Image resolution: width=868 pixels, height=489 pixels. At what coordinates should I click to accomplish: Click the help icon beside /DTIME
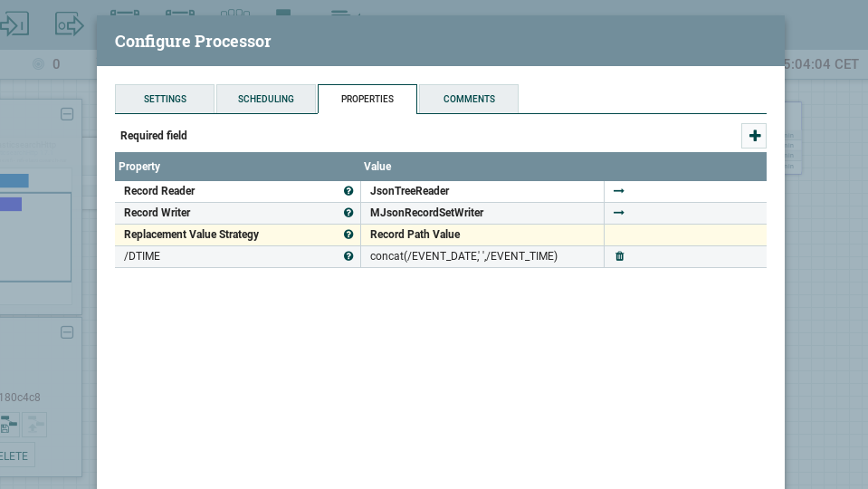click(x=348, y=256)
